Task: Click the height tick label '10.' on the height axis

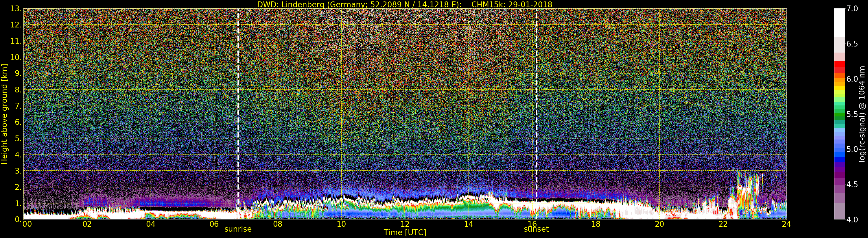Action: coord(16,57)
